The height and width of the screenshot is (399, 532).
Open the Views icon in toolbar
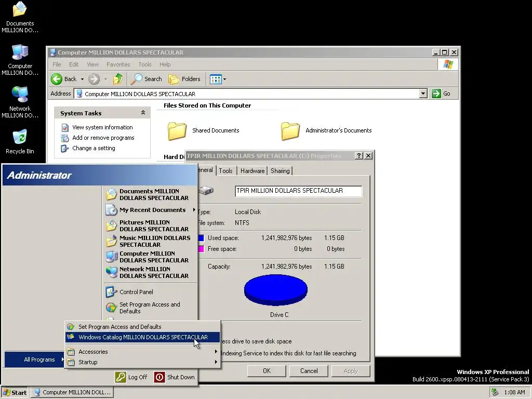click(216, 79)
